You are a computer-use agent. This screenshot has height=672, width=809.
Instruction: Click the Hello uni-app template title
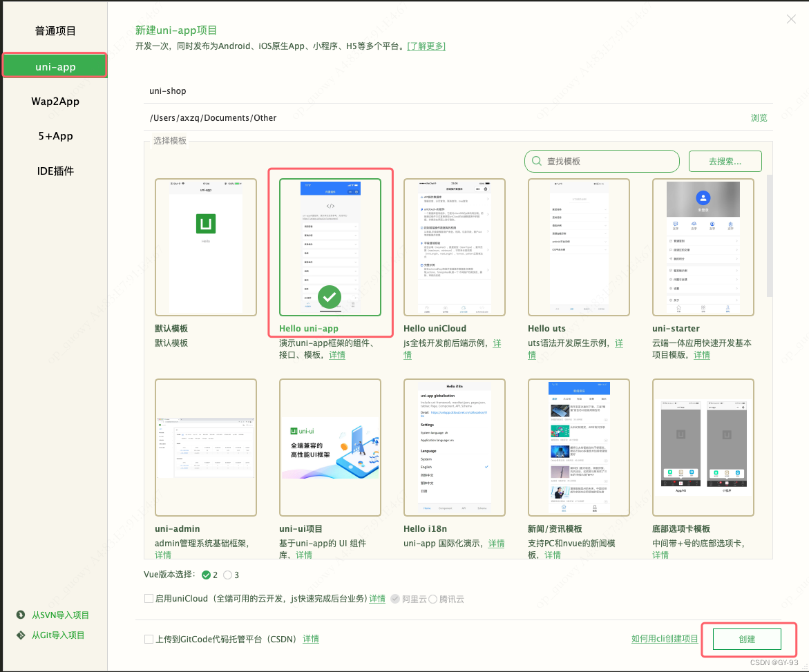(309, 329)
